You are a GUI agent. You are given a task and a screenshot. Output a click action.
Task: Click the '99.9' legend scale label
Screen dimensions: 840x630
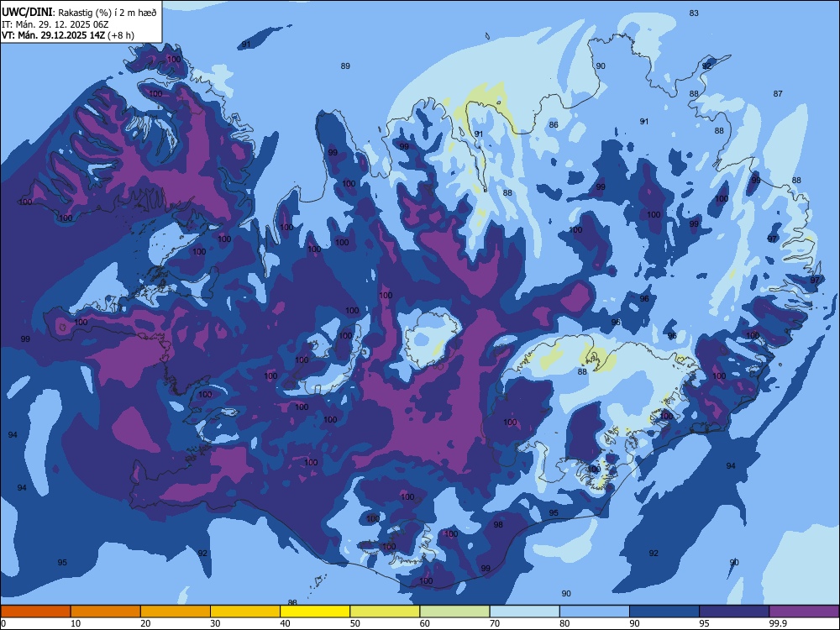coord(777,623)
